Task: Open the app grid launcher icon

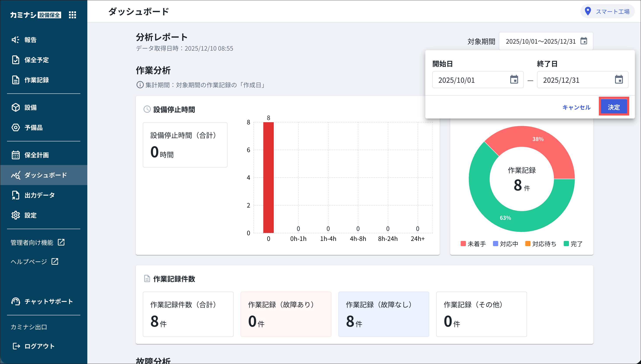Action: pyautogui.click(x=72, y=15)
